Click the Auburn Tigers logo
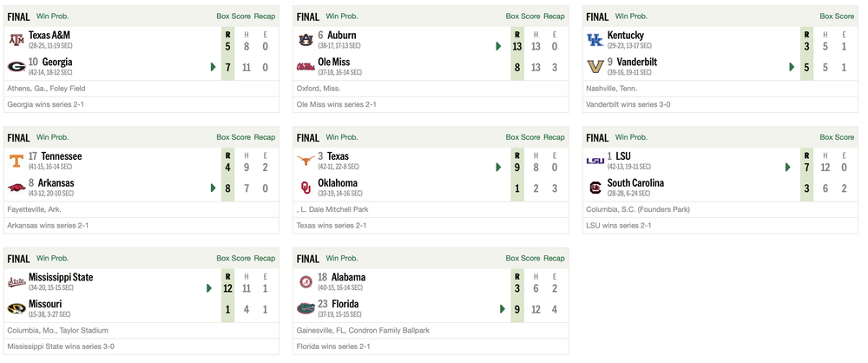Viewport: 868px width, 363px height. point(305,40)
